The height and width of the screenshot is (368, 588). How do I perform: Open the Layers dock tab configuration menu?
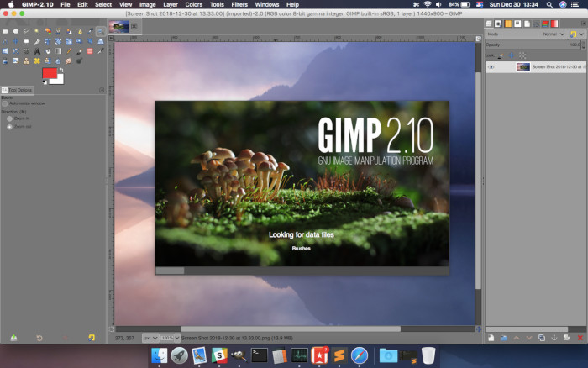tap(584, 24)
